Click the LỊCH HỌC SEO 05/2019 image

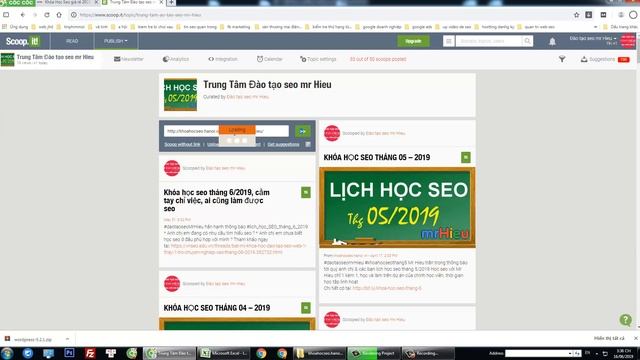[x=398, y=208]
